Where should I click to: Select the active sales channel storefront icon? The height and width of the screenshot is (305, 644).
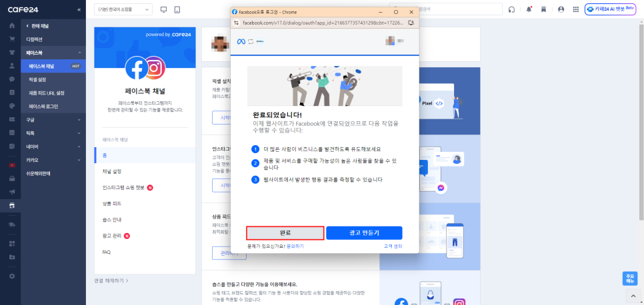(x=12, y=205)
